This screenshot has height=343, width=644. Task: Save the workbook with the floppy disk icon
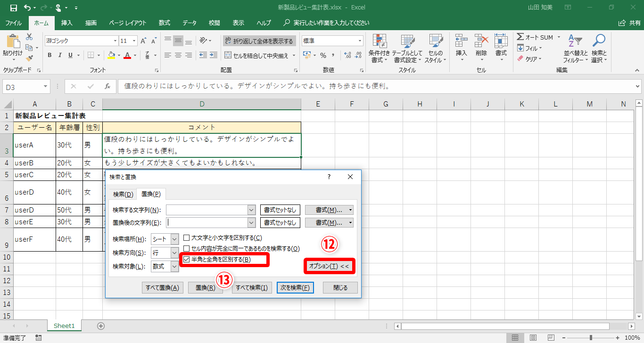13,8
